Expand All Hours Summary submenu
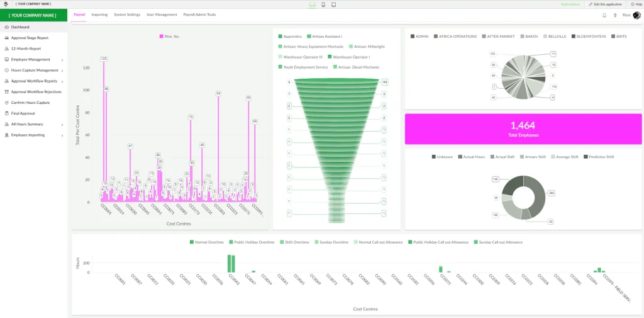 [x=62, y=125]
